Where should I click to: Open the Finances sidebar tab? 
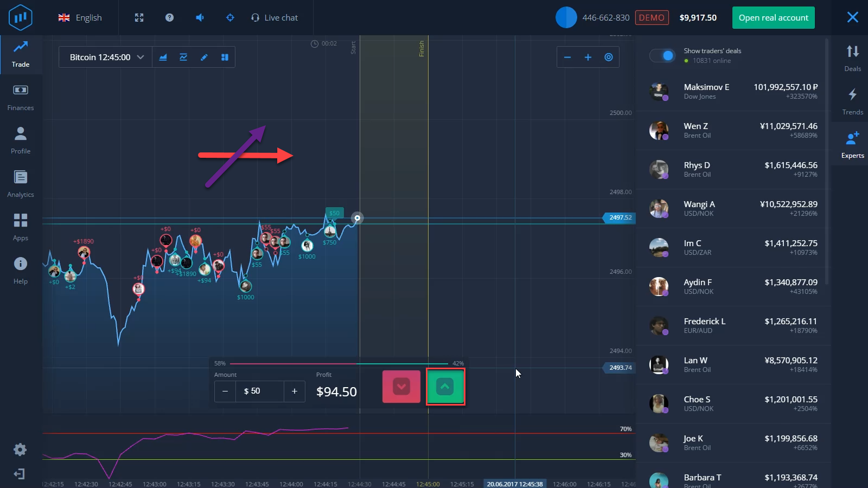pos(21,98)
